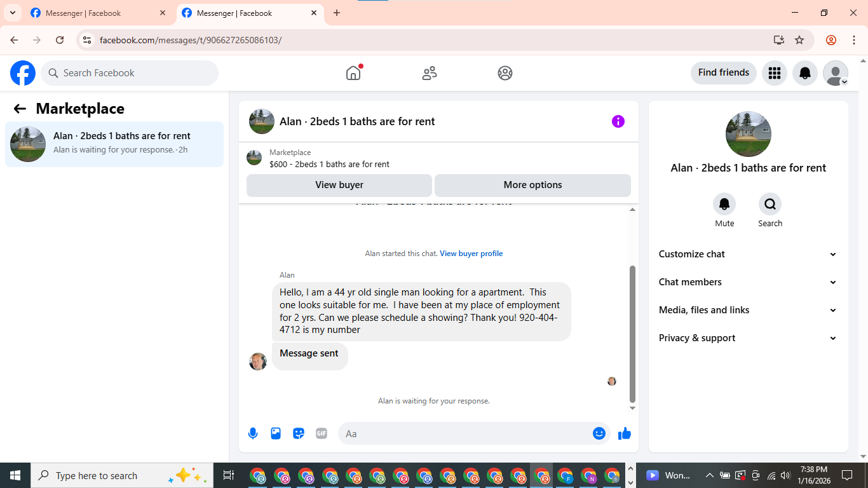Close the first Messenger tab
The image size is (868, 488).
click(x=163, y=13)
